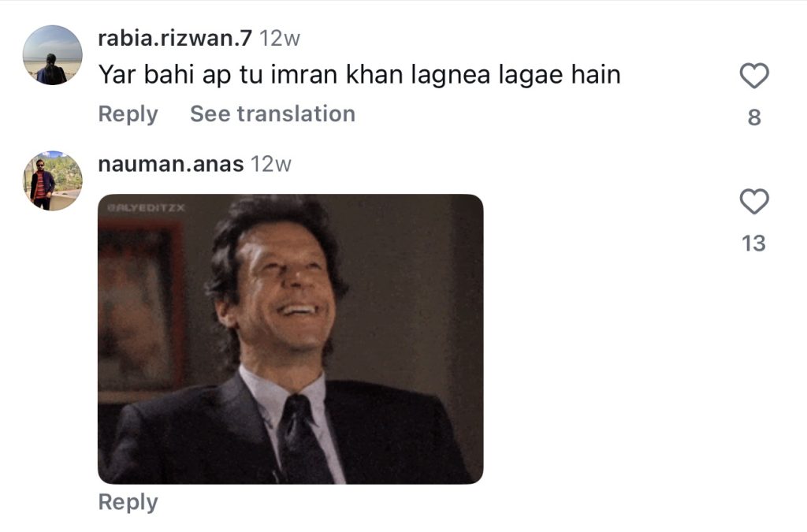View the 13 likes count
Viewport: 807px width, 532px height.
click(754, 244)
